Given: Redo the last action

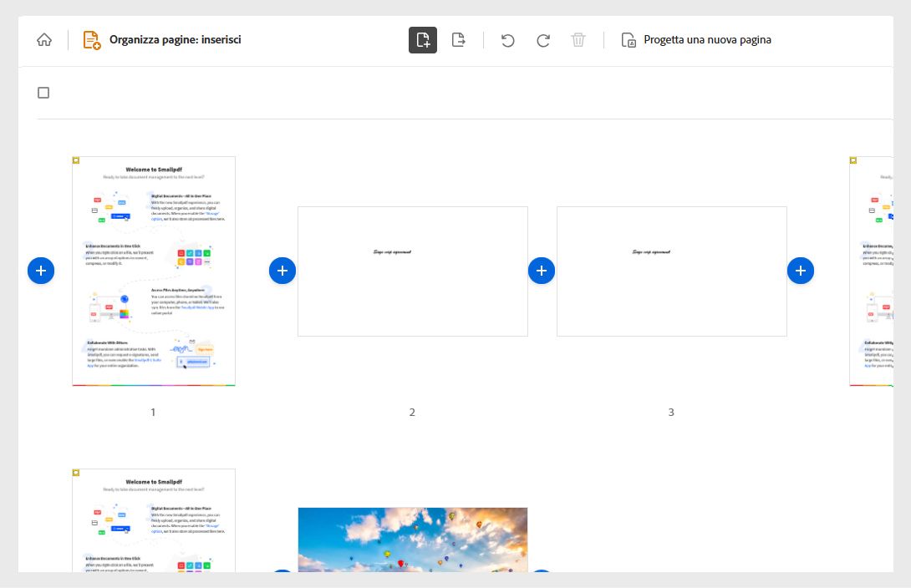Looking at the screenshot, I should pyautogui.click(x=543, y=39).
